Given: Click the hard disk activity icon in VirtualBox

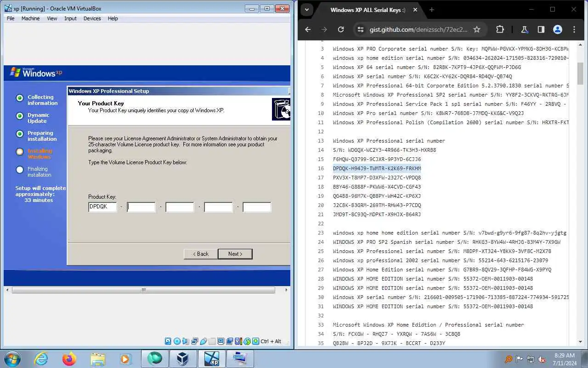Looking at the screenshot, I should pyautogui.click(x=168, y=341).
